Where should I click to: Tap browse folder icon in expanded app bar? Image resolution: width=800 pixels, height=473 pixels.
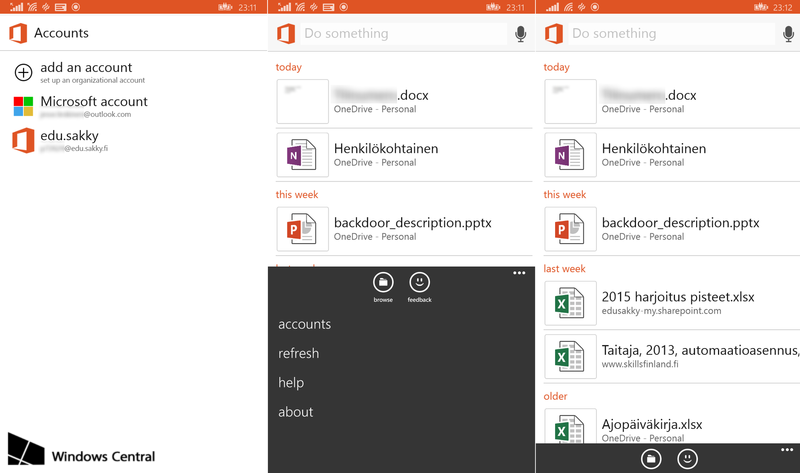click(383, 282)
